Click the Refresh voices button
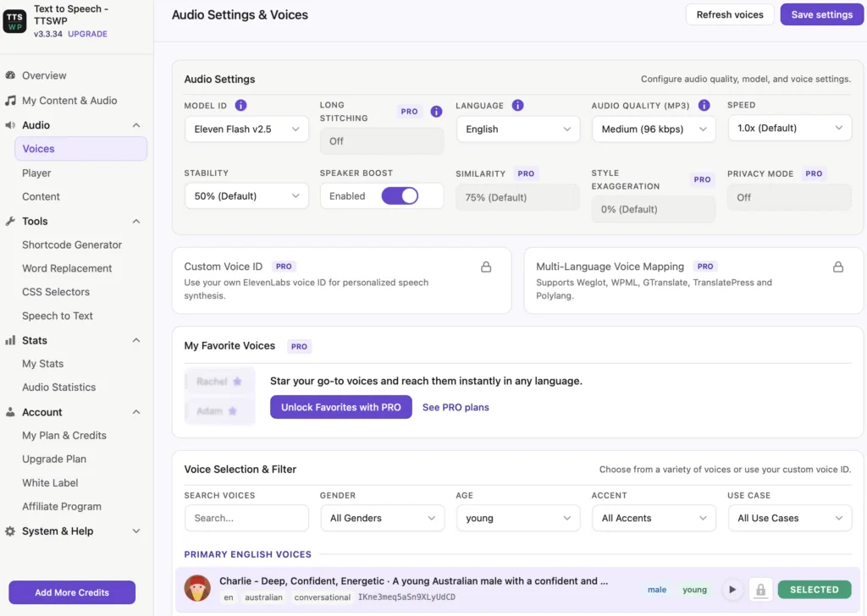The image size is (867, 616). coord(730,15)
